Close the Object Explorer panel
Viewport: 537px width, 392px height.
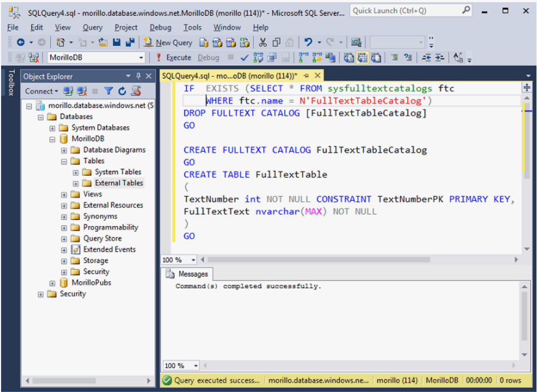pos(149,76)
